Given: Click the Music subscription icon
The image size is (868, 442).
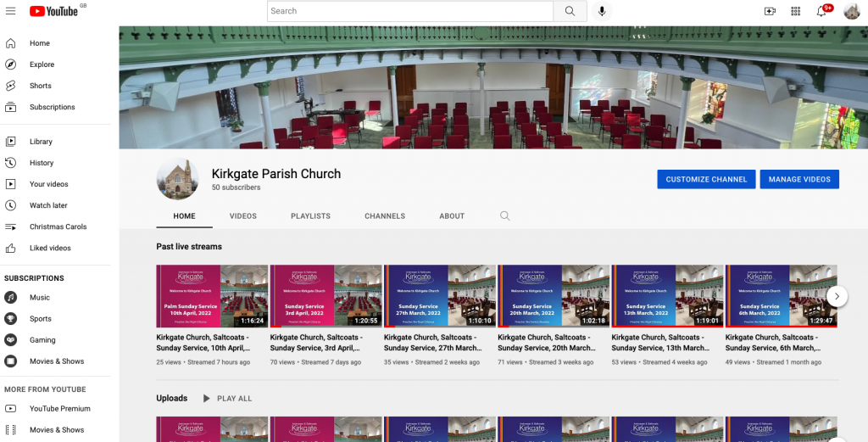Looking at the screenshot, I should point(10,298).
